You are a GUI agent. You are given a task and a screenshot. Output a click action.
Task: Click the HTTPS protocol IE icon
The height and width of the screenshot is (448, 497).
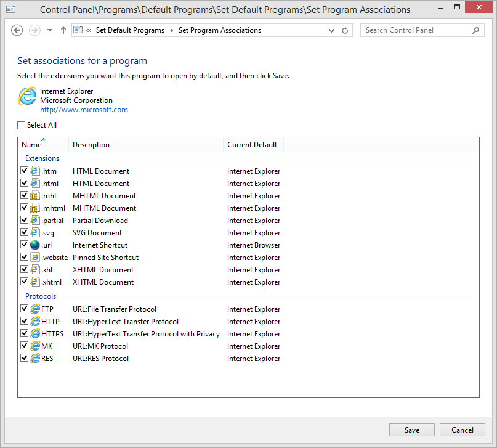click(35, 333)
